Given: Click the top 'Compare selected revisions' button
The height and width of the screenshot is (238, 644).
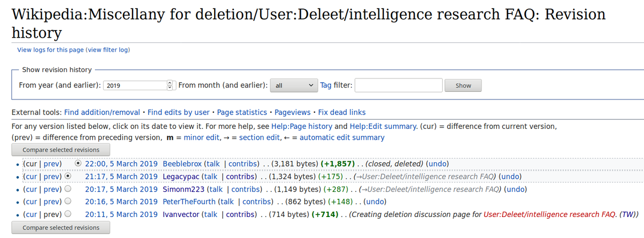Looking at the screenshot, I should pyautogui.click(x=61, y=150).
